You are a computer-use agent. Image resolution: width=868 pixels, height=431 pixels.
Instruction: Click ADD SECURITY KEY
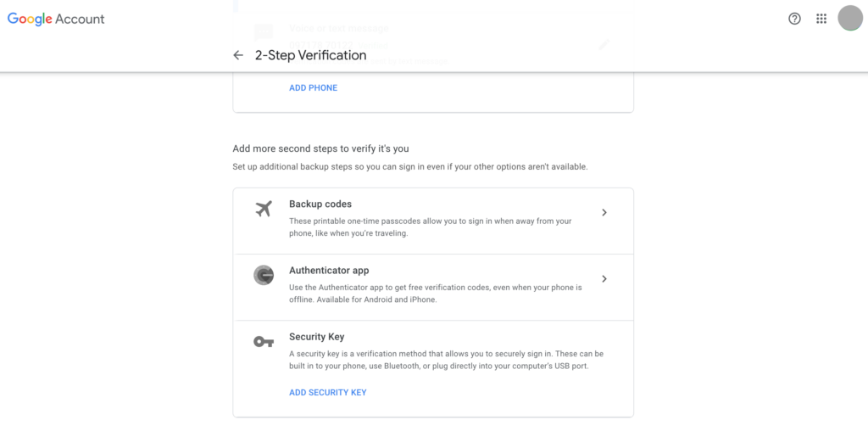pos(328,392)
